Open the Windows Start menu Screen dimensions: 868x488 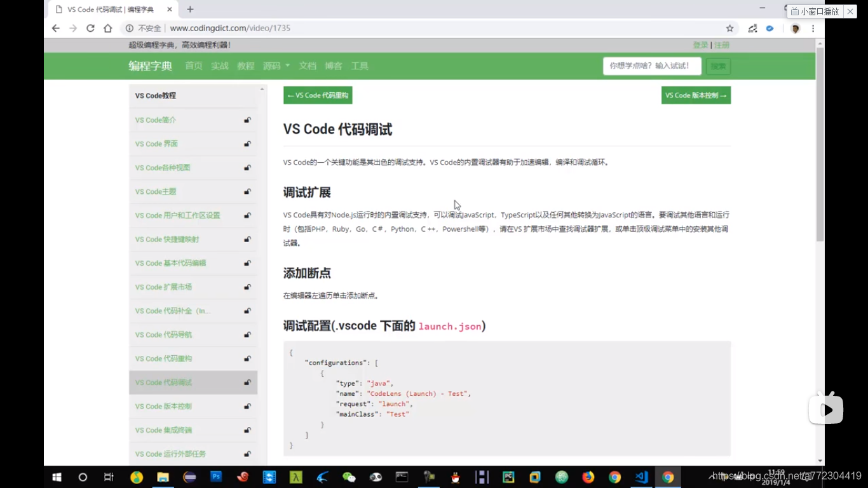[56, 477]
